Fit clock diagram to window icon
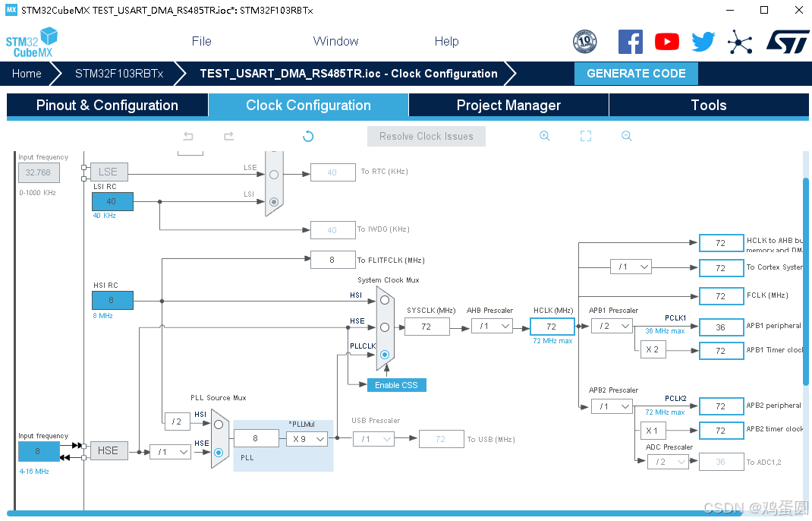812x521 pixels. point(586,136)
